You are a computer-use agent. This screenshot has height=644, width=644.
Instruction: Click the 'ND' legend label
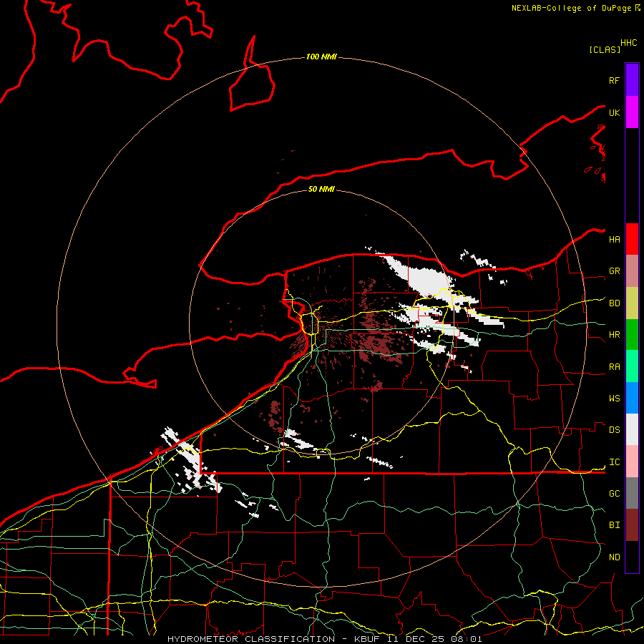(x=614, y=557)
